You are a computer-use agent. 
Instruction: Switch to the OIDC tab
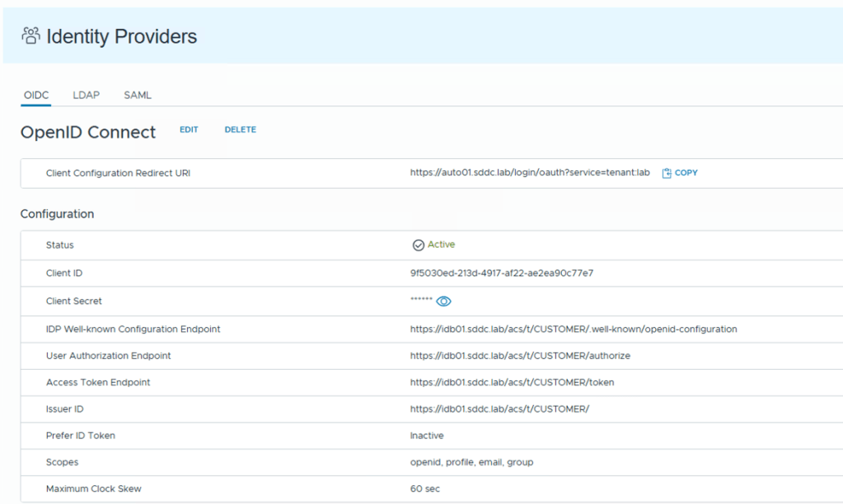click(36, 95)
